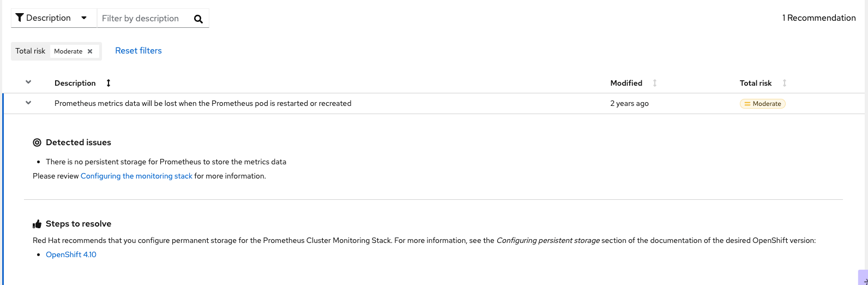The height and width of the screenshot is (285, 868).
Task: Open the OpenShift 4.10 documentation link
Action: pos(71,254)
